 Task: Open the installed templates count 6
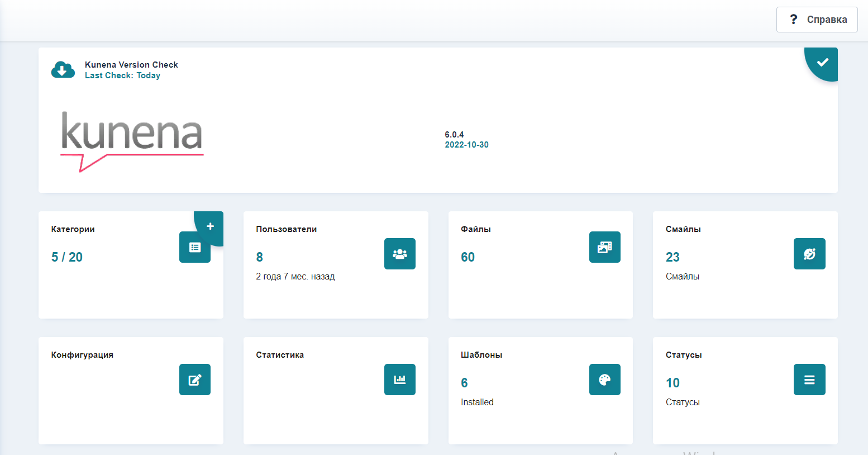464,383
